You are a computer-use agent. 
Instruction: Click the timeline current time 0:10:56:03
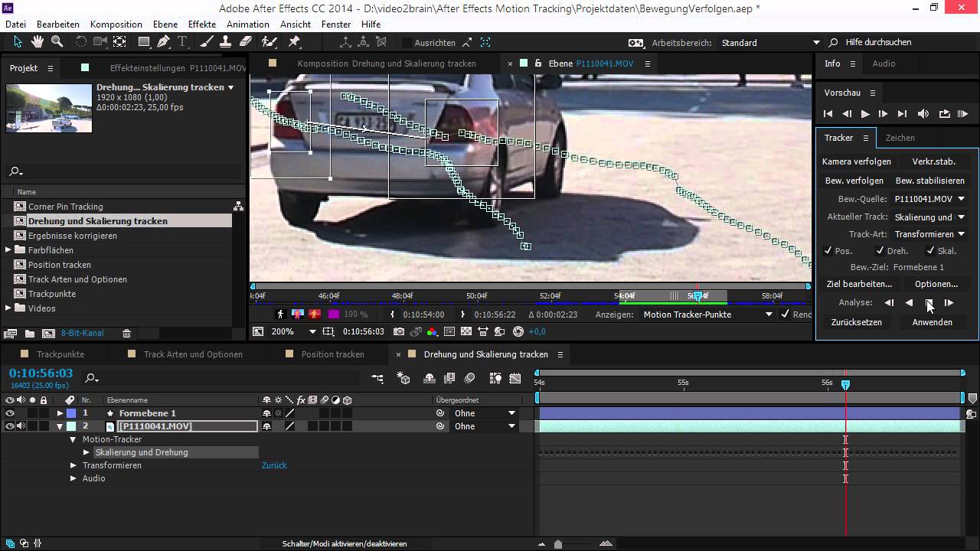pos(41,373)
